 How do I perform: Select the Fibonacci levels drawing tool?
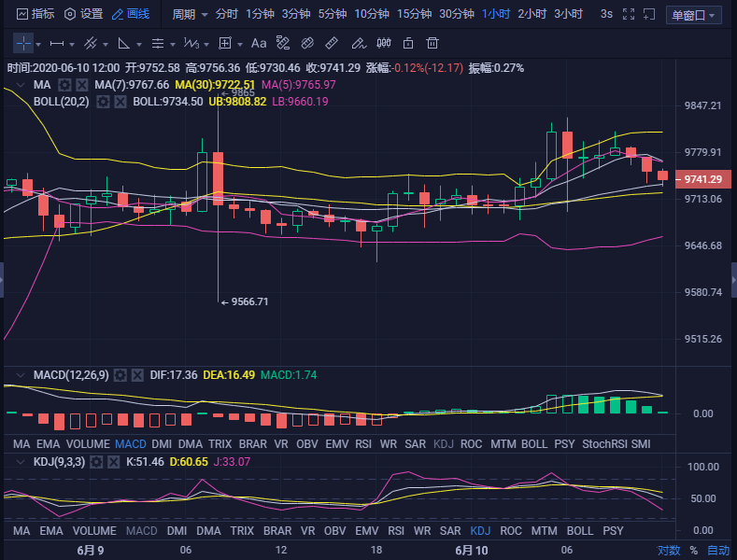tap(158, 44)
